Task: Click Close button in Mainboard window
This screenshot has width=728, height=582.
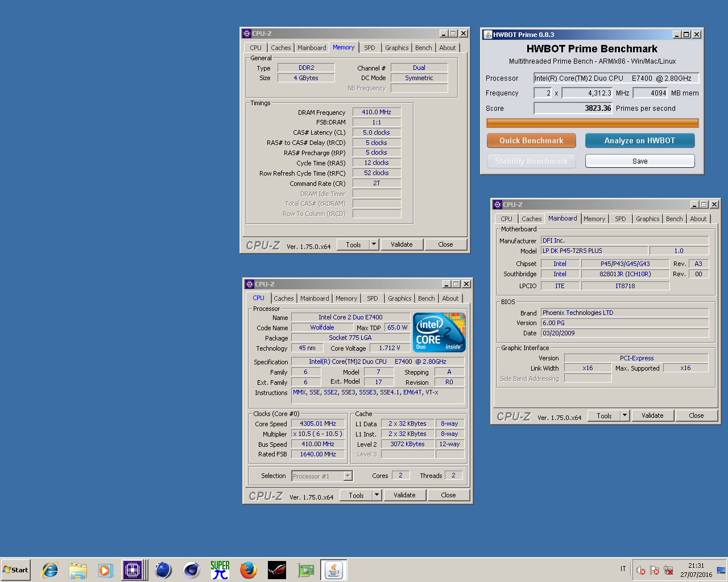Action: [696, 415]
